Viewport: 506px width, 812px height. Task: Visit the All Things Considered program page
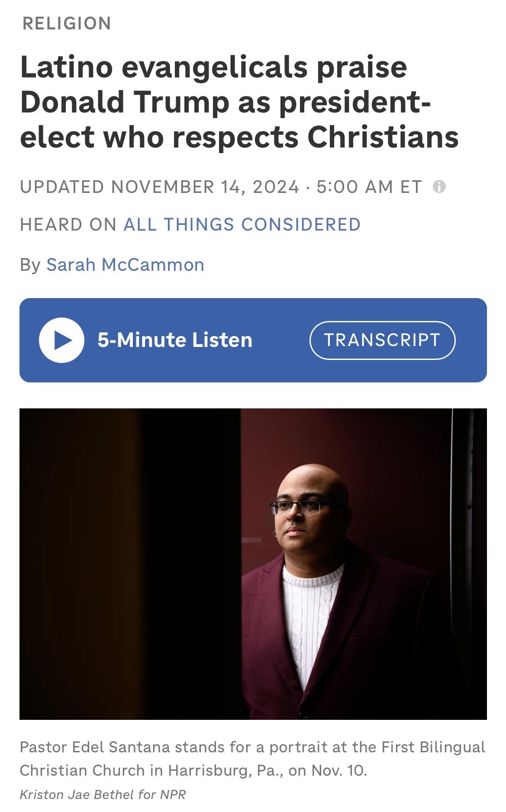(x=242, y=225)
